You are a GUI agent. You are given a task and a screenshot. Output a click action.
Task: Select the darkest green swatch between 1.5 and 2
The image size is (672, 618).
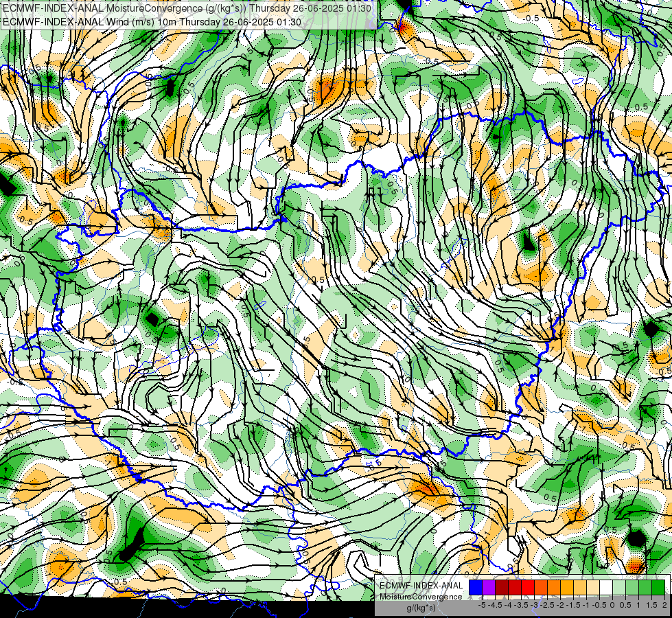point(658,587)
